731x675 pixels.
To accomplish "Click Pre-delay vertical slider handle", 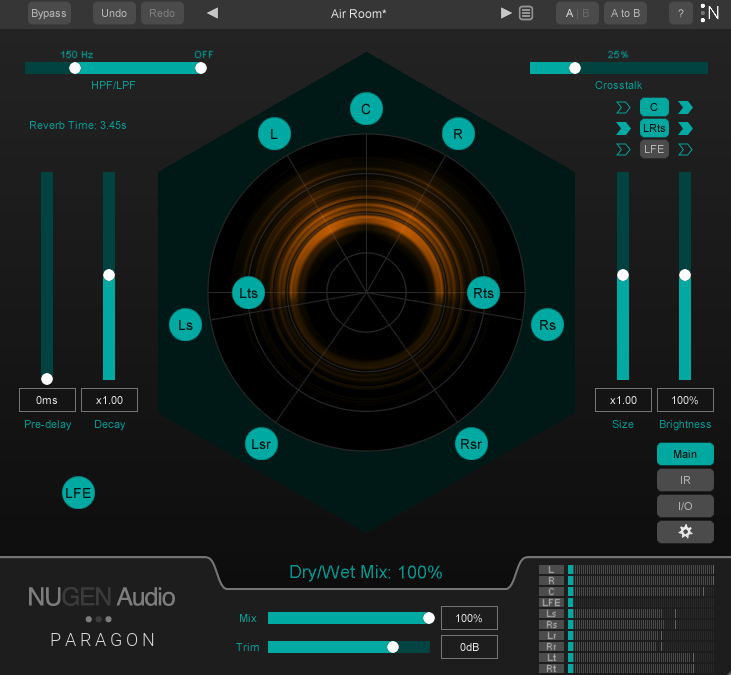I will (x=47, y=379).
